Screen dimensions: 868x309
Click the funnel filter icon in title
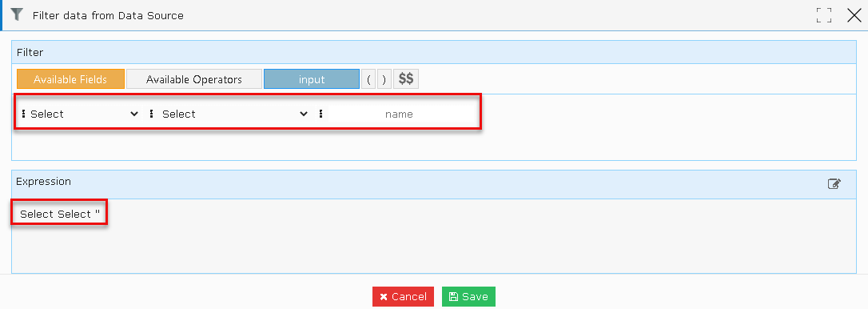coord(17,14)
